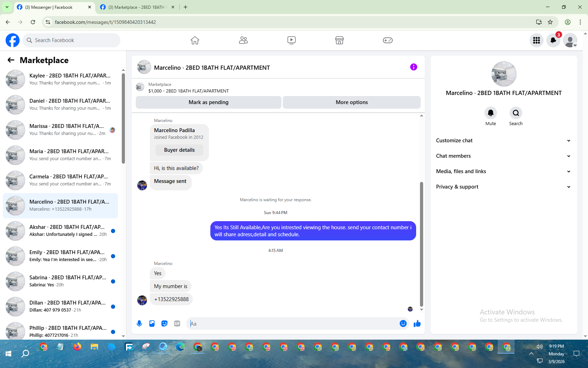Image resolution: width=588 pixels, height=368 pixels.
Task: Open taskbar search magnifier
Action: click(25, 354)
